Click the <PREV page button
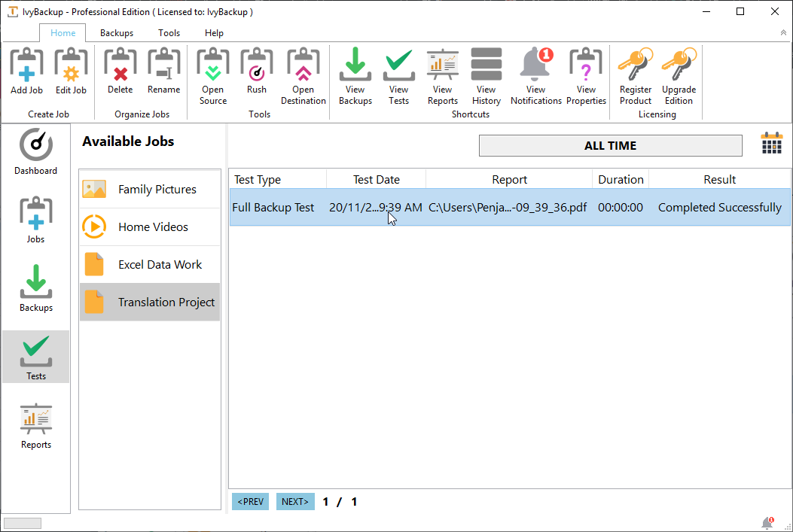 coord(250,502)
